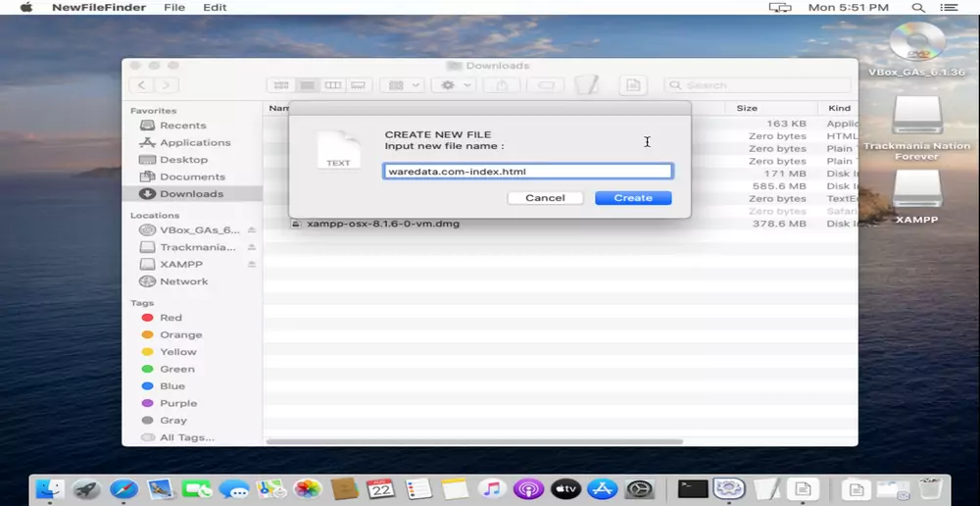Screen dimensions: 980x506
Task: Open Launchpad from the Dock
Action: tap(87, 488)
